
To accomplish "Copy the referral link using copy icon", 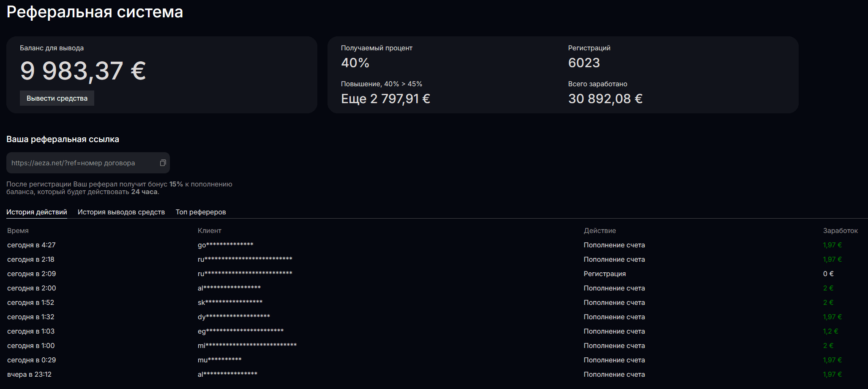I will [x=163, y=163].
